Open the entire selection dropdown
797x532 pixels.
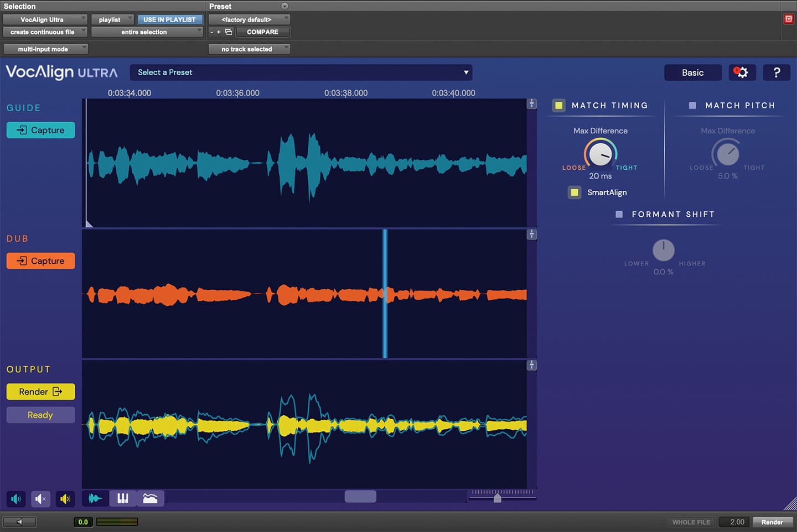[x=147, y=32]
